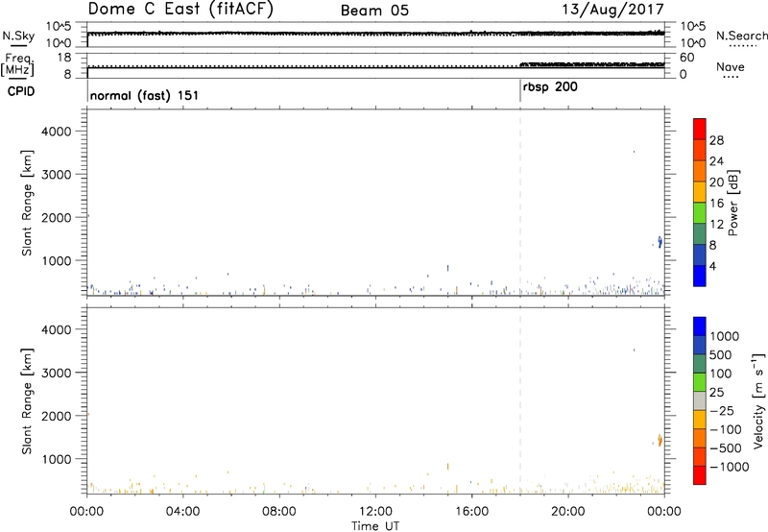Viewport: 768px width, 532px height.
Task: Click 'Slant Range [km]' label of velocity panel
Action: click(x=27, y=401)
